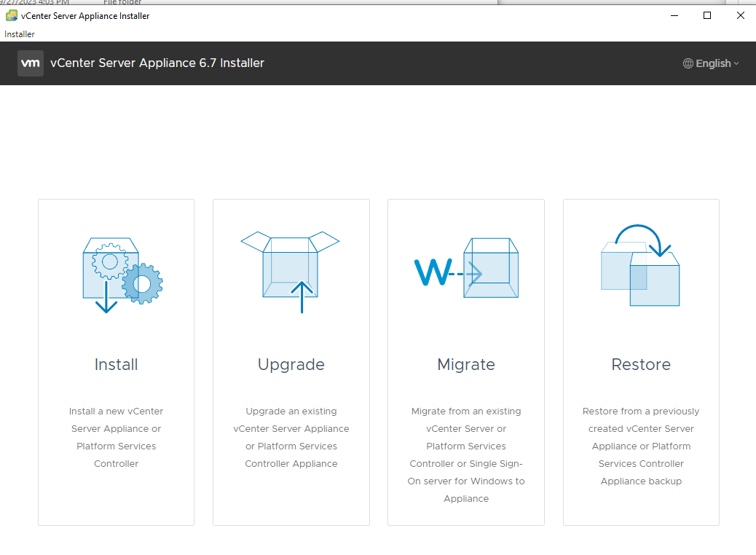Select the Upgrade heading
This screenshot has height=555, width=756.
pyautogui.click(x=291, y=365)
